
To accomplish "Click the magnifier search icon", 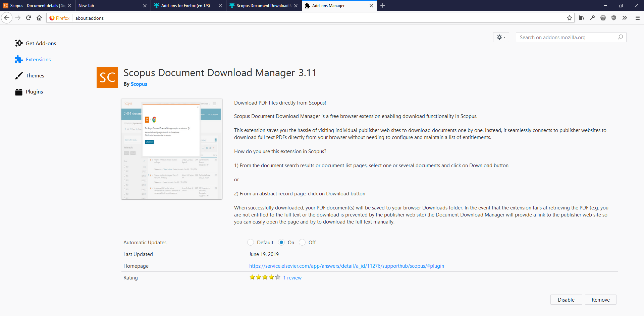I will click(x=620, y=37).
